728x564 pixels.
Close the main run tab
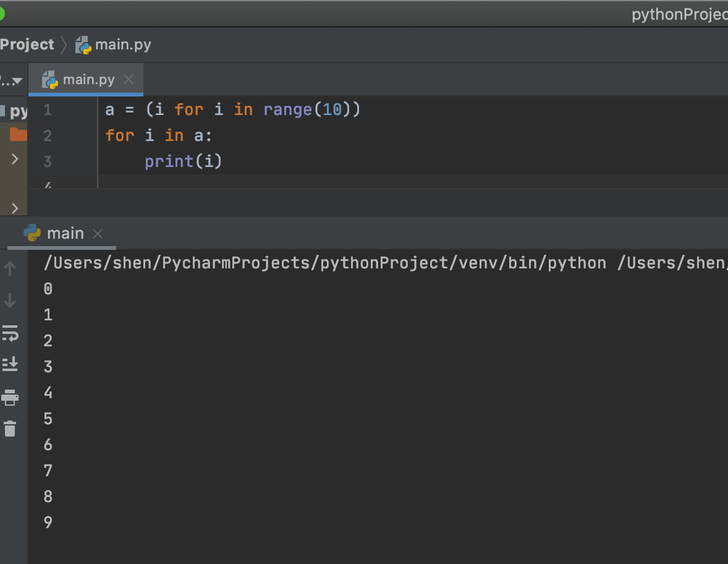[x=98, y=234]
